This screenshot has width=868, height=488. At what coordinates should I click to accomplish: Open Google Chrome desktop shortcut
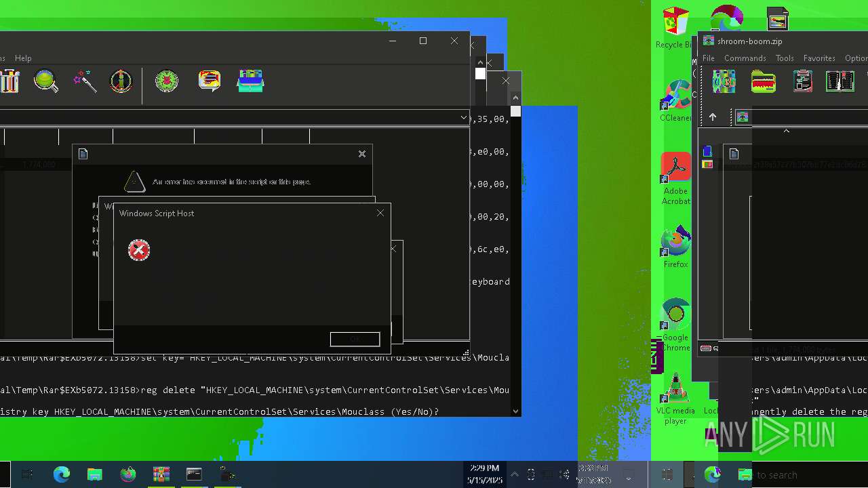click(x=675, y=325)
